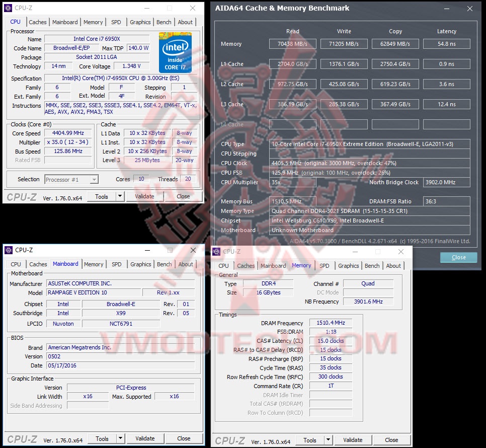
Task: Click the L1 Cache Read value 2704.0 GB/s
Action: click(x=293, y=64)
